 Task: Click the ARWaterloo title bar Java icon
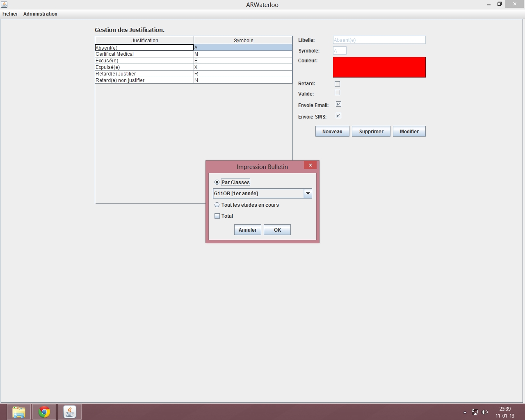pyautogui.click(x=4, y=5)
